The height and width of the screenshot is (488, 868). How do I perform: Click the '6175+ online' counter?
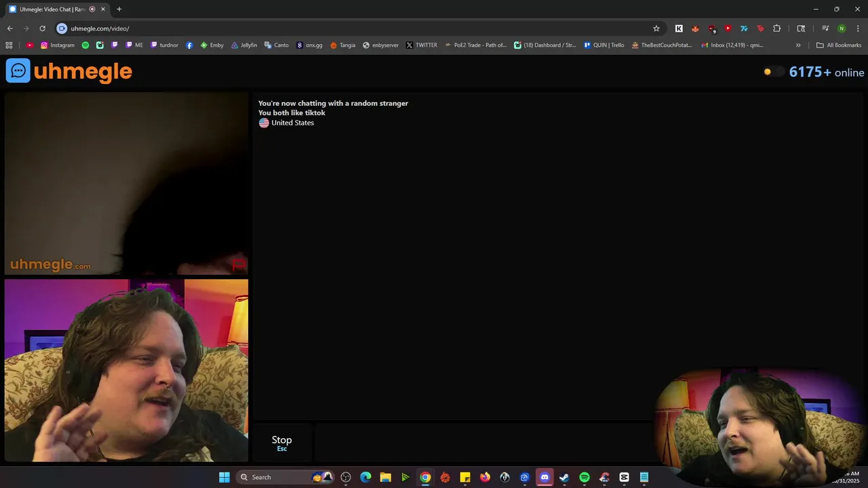point(827,72)
